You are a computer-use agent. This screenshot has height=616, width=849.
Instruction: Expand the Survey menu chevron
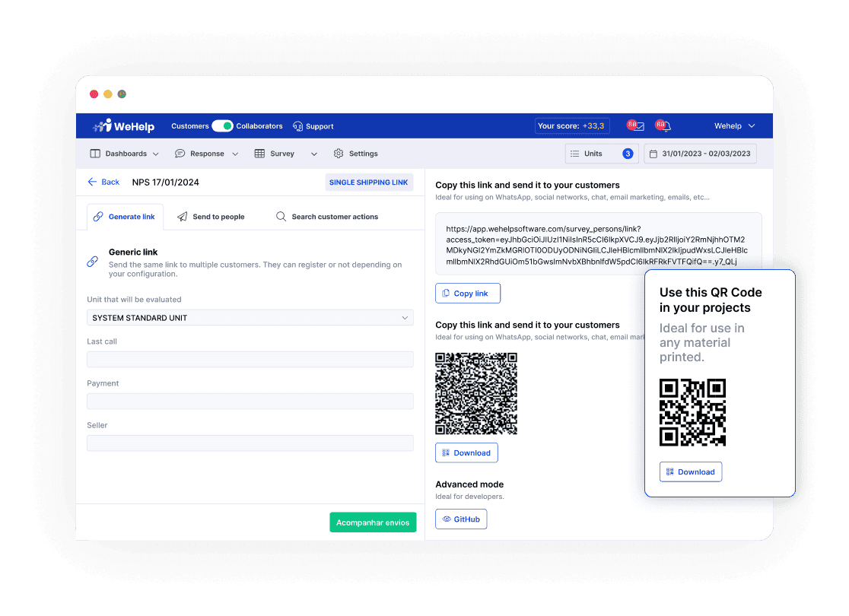pos(312,153)
